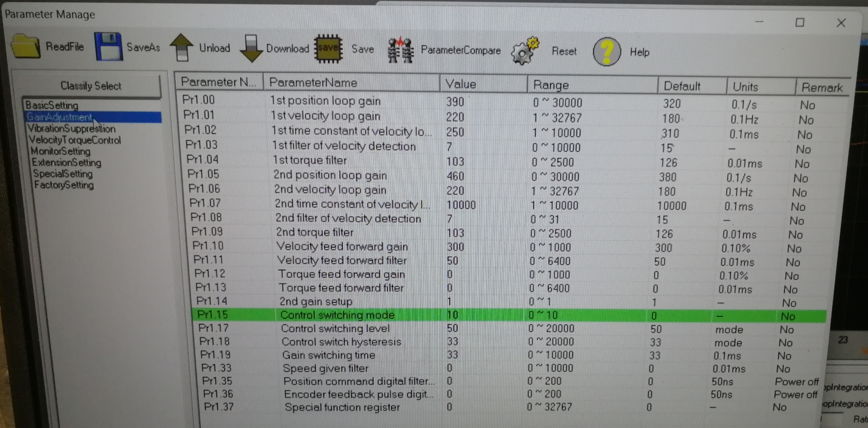868x428 pixels.
Task: Select Pr1.00 1st position loop gain row
Action: coord(325,100)
